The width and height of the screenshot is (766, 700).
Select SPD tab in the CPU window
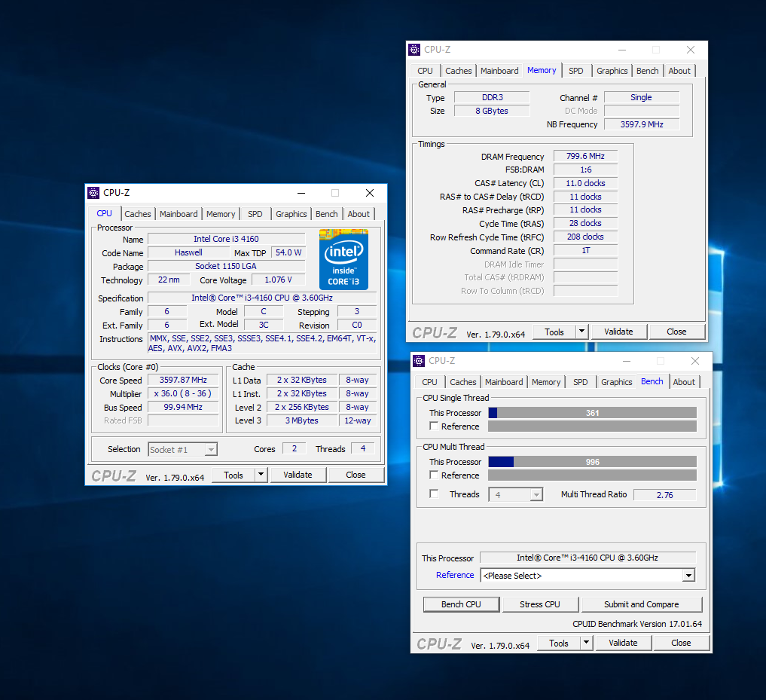(255, 214)
